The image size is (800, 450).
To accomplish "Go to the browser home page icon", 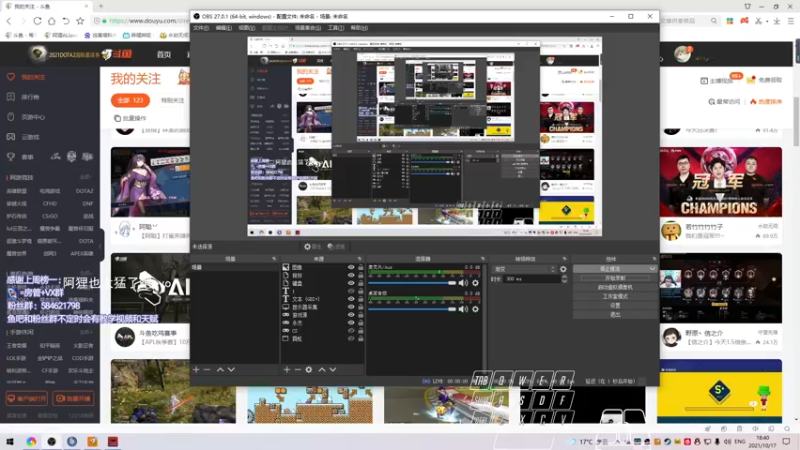I will [52, 21].
